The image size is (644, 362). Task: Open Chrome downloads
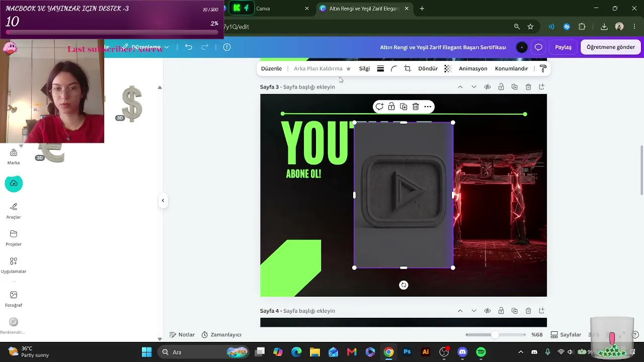(x=604, y=27)
